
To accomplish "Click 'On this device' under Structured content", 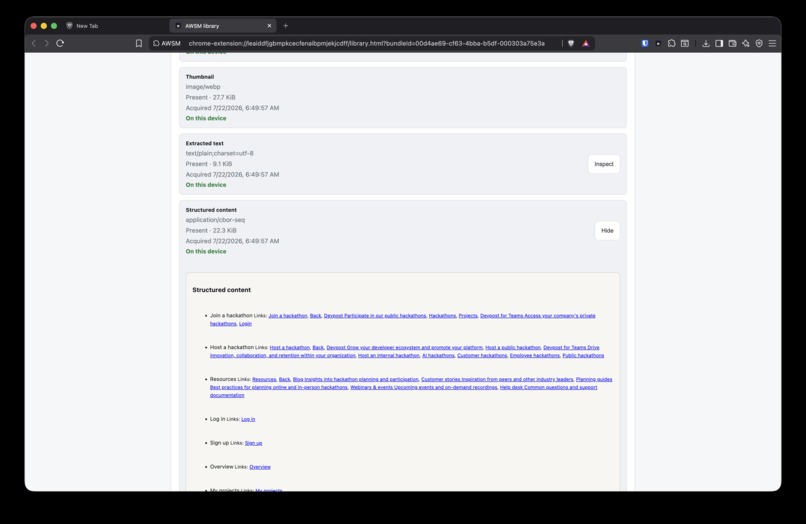I will [206, 251].
